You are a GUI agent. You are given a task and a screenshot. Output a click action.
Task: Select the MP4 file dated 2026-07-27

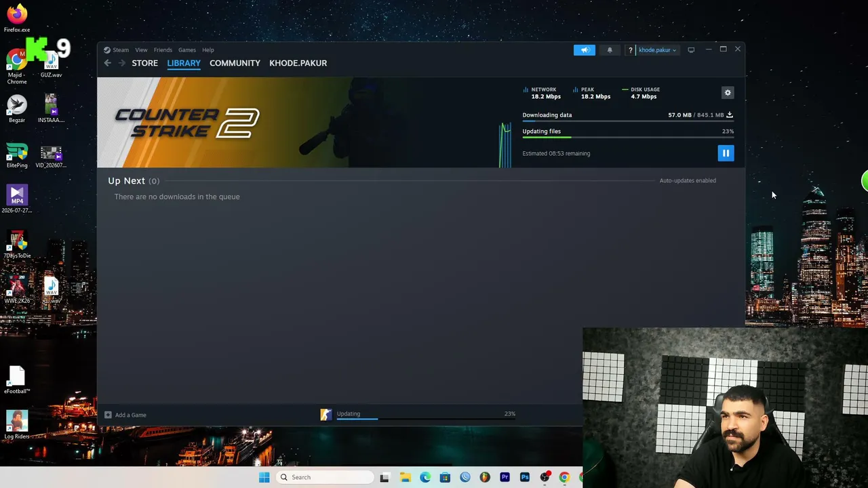tap(17, 199)
